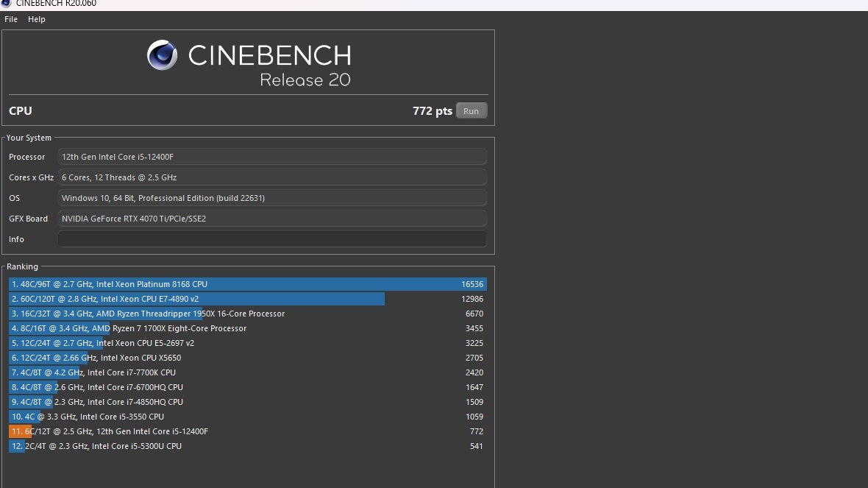Open the File menu
868x488 pixels.
coord(11,19)
